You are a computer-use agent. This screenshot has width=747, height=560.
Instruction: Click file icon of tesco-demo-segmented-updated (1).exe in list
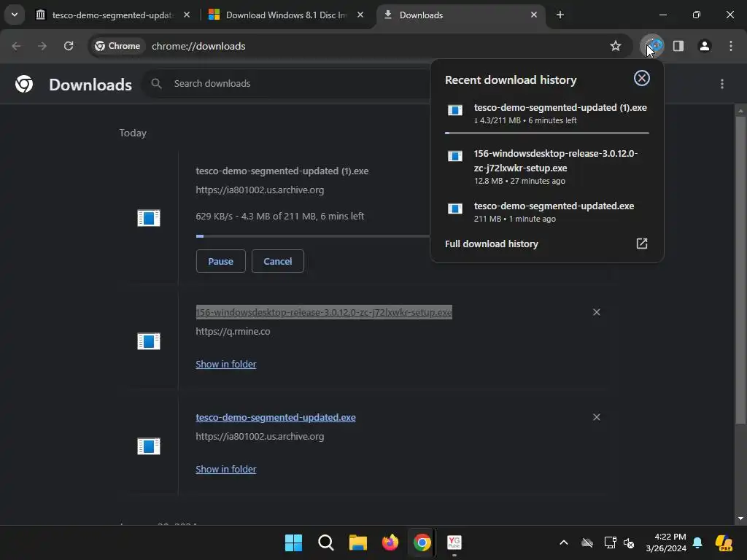pos(149,218)
